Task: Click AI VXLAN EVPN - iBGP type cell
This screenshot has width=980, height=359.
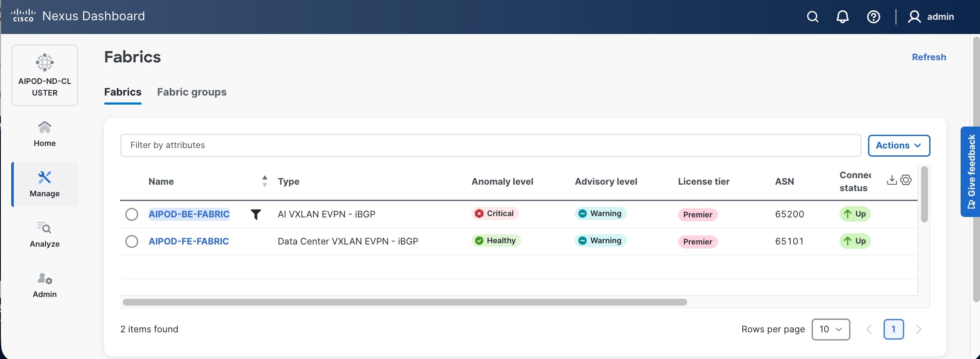Action: click(326, 214)
